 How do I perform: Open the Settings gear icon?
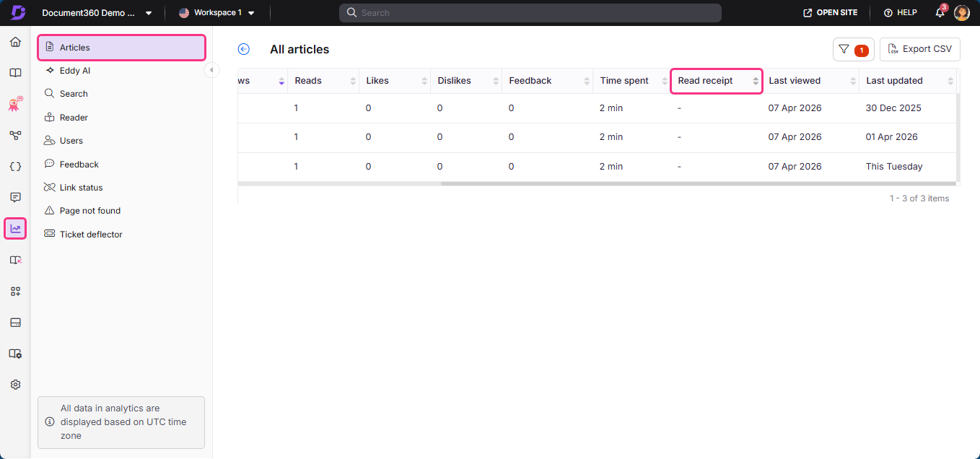click(x=15, y=385)
